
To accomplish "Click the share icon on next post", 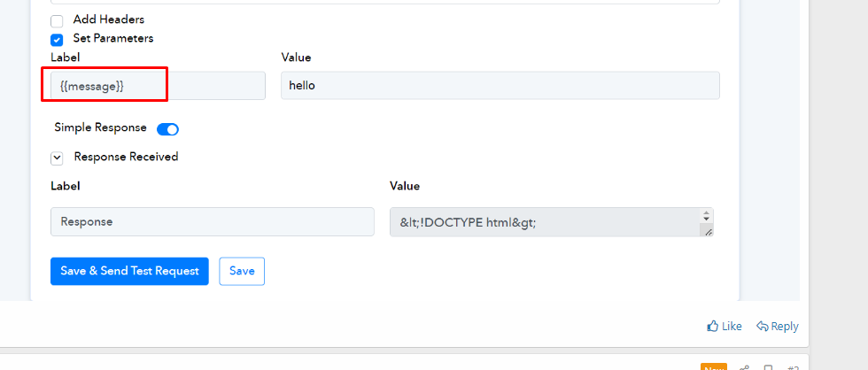I will pos(745,367).
